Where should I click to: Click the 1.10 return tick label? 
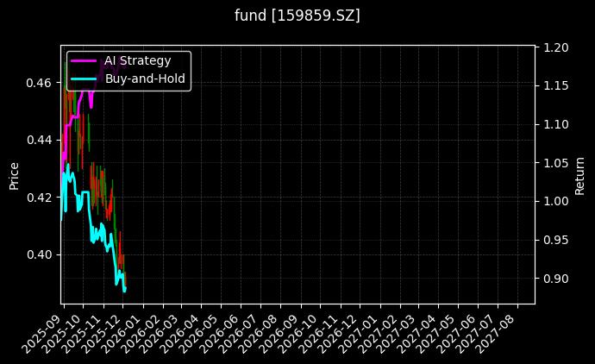556,124
